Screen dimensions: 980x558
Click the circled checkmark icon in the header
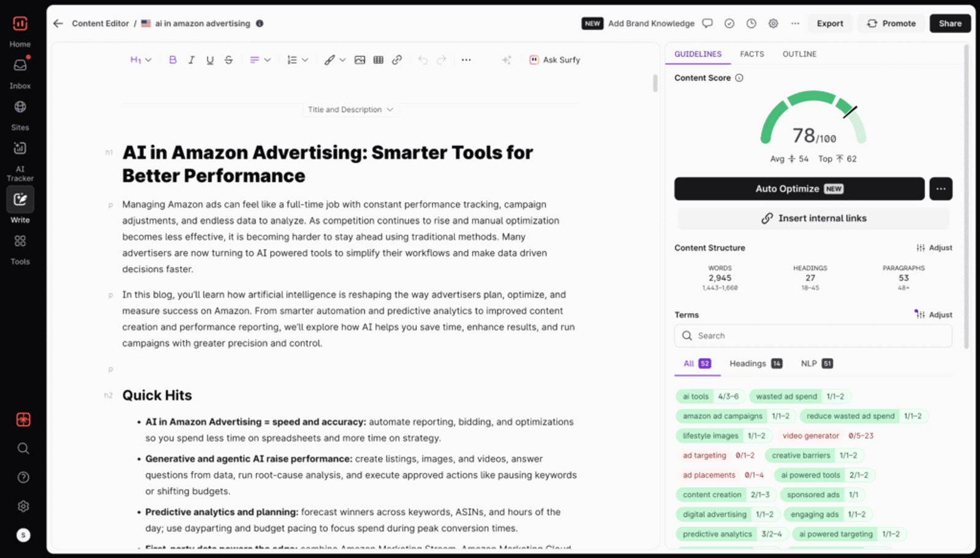729,23
